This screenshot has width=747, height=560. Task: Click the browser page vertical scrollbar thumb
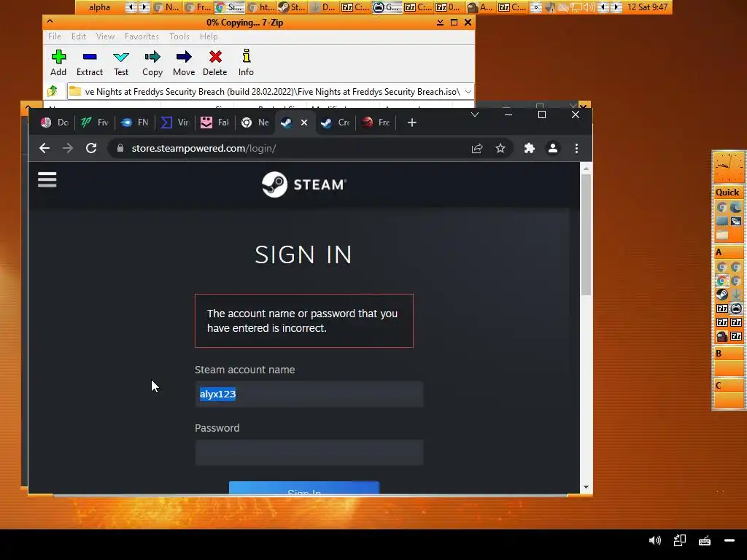(586, 235)
